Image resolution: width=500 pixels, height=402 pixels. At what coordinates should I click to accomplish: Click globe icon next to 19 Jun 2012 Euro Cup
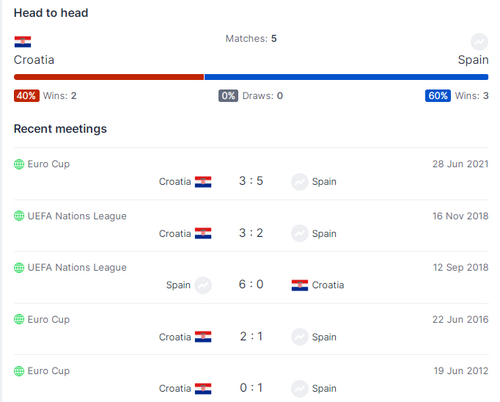tap(19, 371)
